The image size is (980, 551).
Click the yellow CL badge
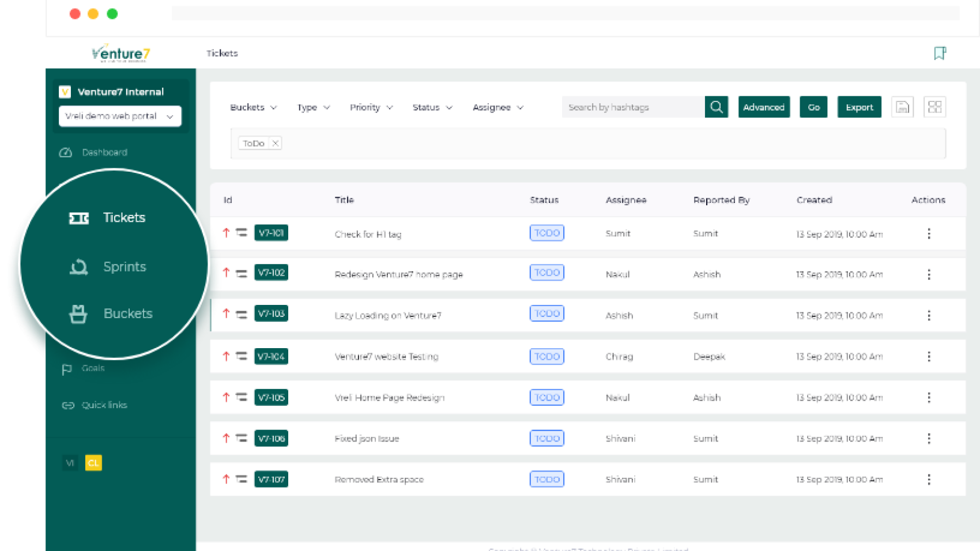[93, 463]
